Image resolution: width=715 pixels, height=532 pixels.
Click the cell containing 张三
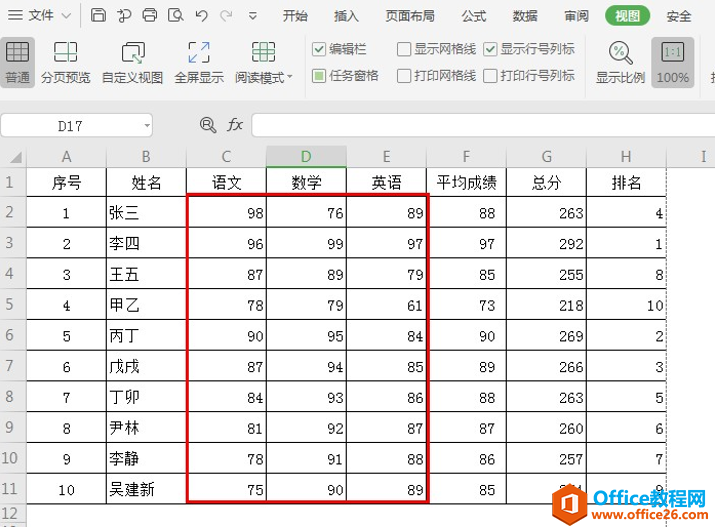point(146,212)
